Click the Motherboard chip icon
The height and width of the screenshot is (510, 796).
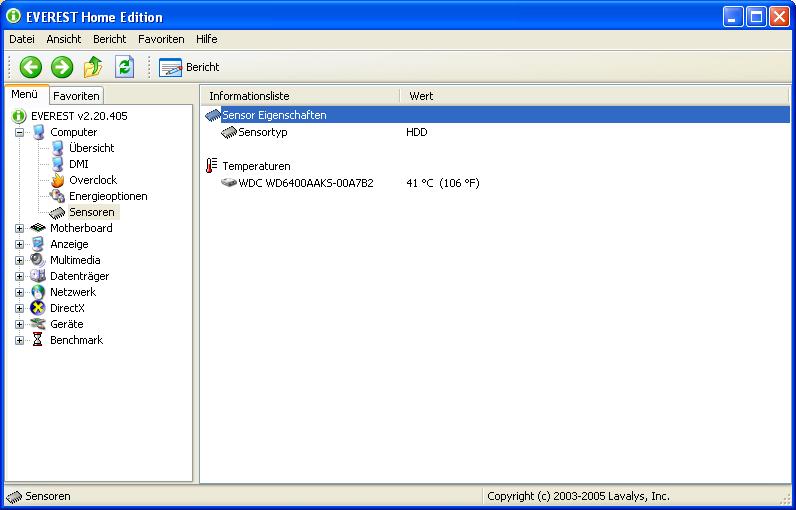click(x=38, y=228)
